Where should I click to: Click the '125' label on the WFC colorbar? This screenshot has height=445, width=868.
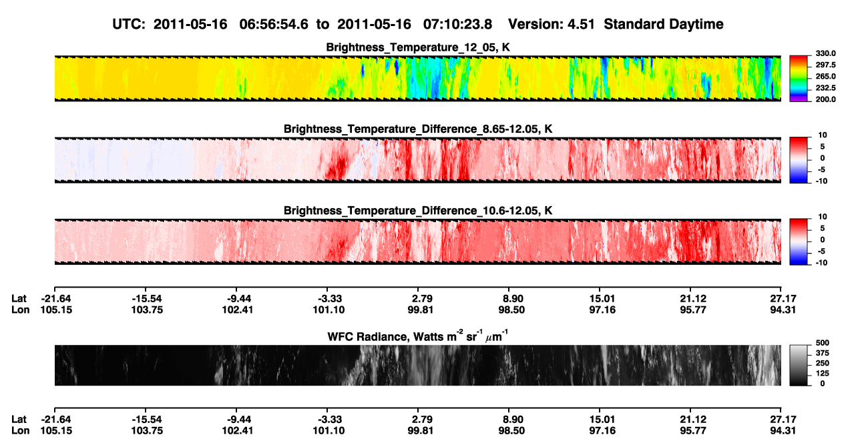pyautogui.click(x=823, y=374)
